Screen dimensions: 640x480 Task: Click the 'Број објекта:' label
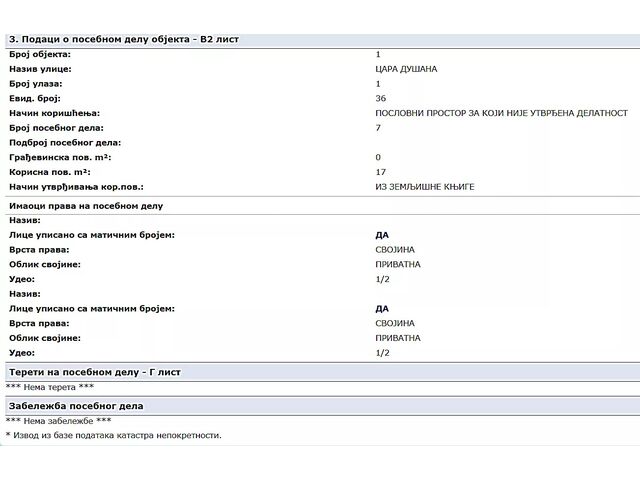pos(40,54)
